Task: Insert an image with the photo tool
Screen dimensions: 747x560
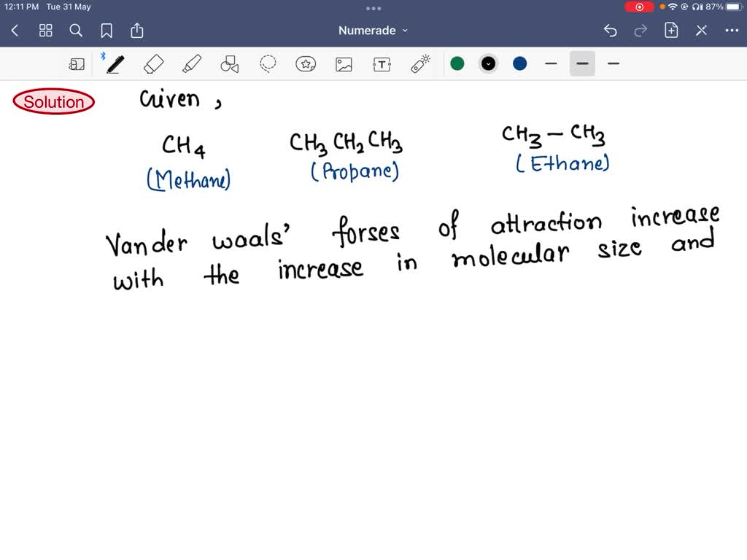Action: 344,63
